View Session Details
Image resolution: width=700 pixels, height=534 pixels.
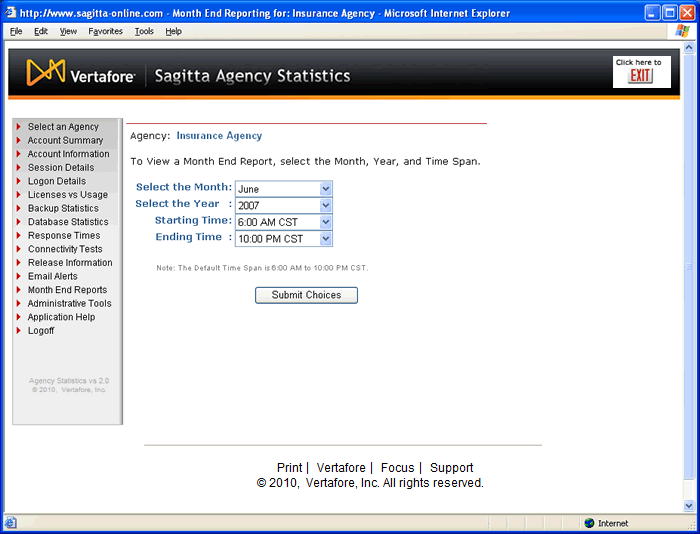click(x=61, y=167)
